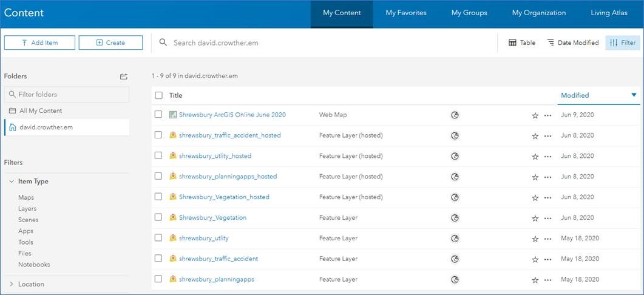Image resolution: width=644 pixels, height=295 pixels.
Task: Open the My Favorites tab
Action: 406,14
